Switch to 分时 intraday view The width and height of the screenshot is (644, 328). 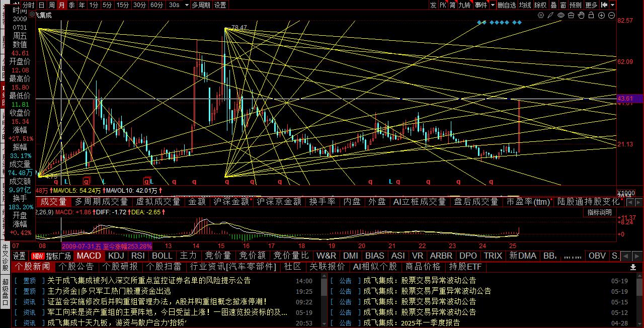click(x=29, y=5)
